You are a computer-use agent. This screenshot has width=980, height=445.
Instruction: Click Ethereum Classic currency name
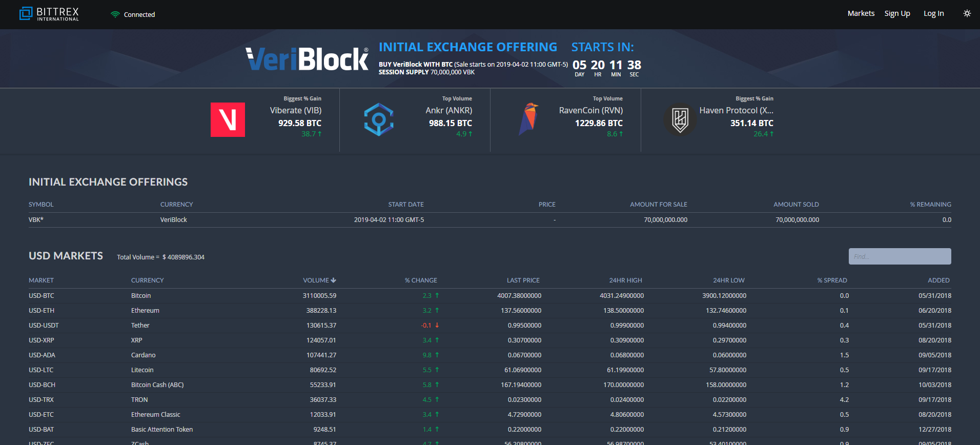pyautogui.click(x=155, y=415)
